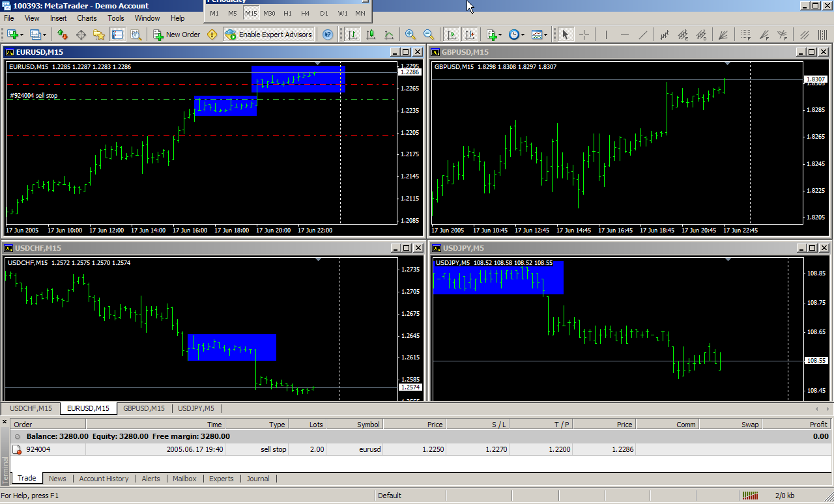Select the Crosshair tool
Screen dimensions: 834x504
click(584, 35)
